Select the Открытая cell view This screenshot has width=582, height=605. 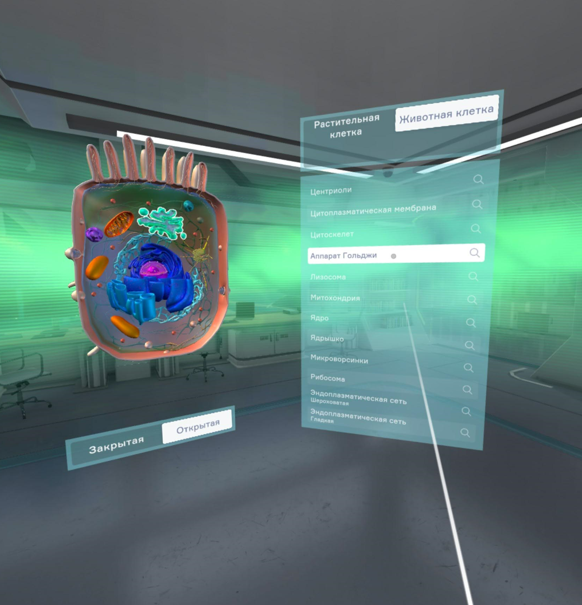click(x=197, y=426)
